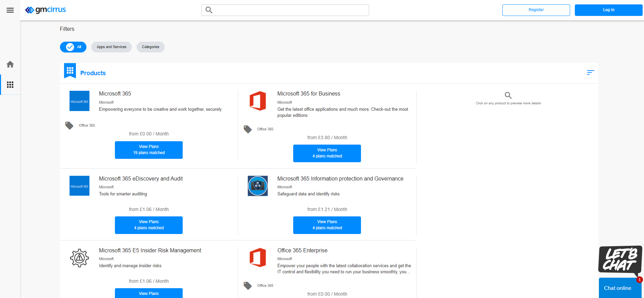The width and height of the screenshot is (644, 298).
Task: Click 'Identify and manage insider risks' description
Action: [130, 266]
